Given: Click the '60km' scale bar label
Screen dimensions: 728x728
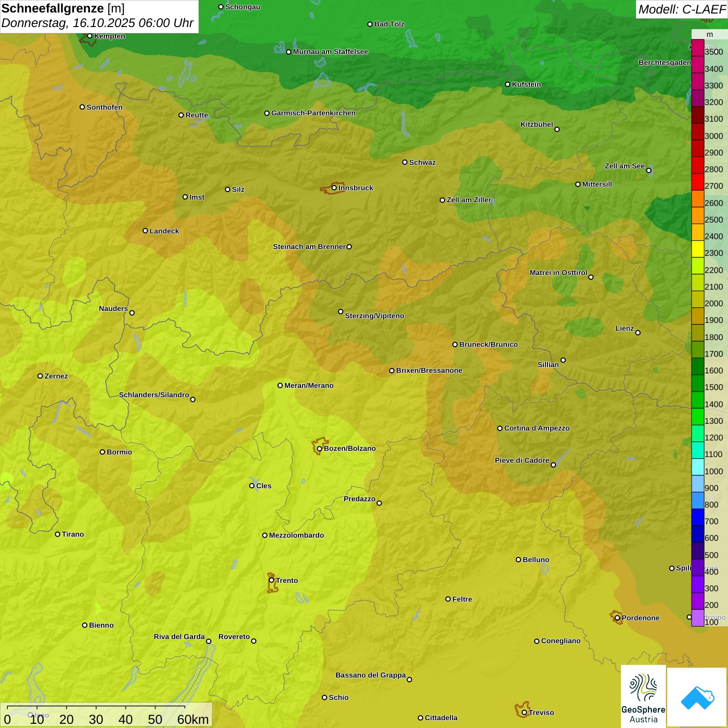Looking at the screenshot, I should [x=193, y=719].
